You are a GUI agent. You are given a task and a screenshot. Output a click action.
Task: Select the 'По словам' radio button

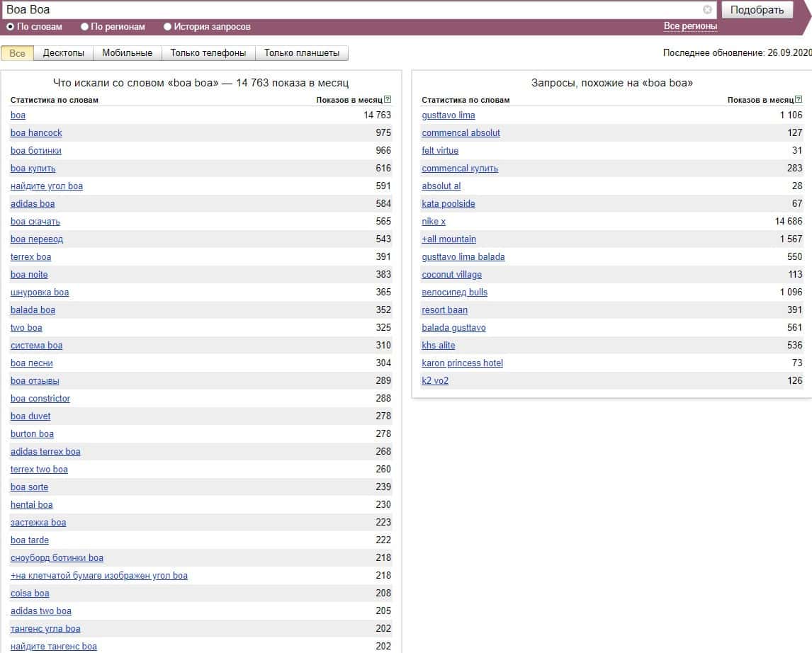[x=11, y=27]
